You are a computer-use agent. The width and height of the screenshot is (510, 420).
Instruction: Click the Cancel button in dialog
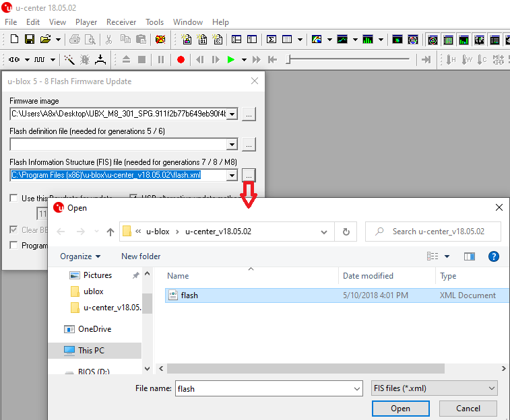[x=468, y=409]
